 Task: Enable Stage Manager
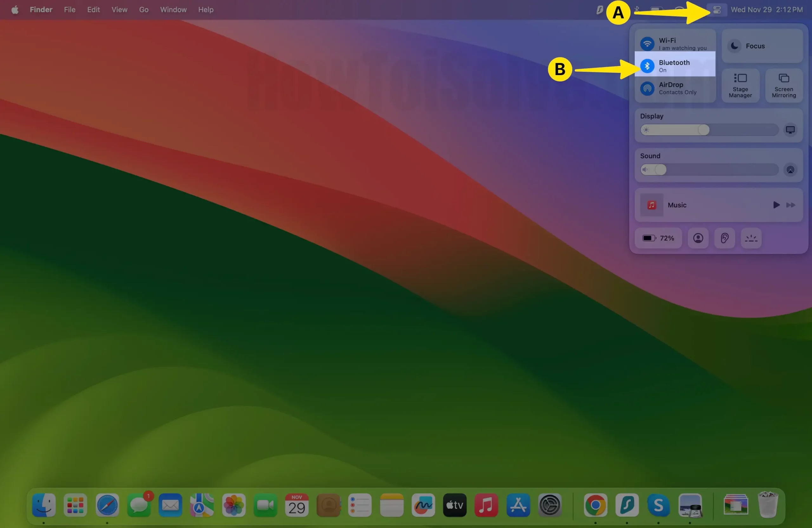(740, 85)
